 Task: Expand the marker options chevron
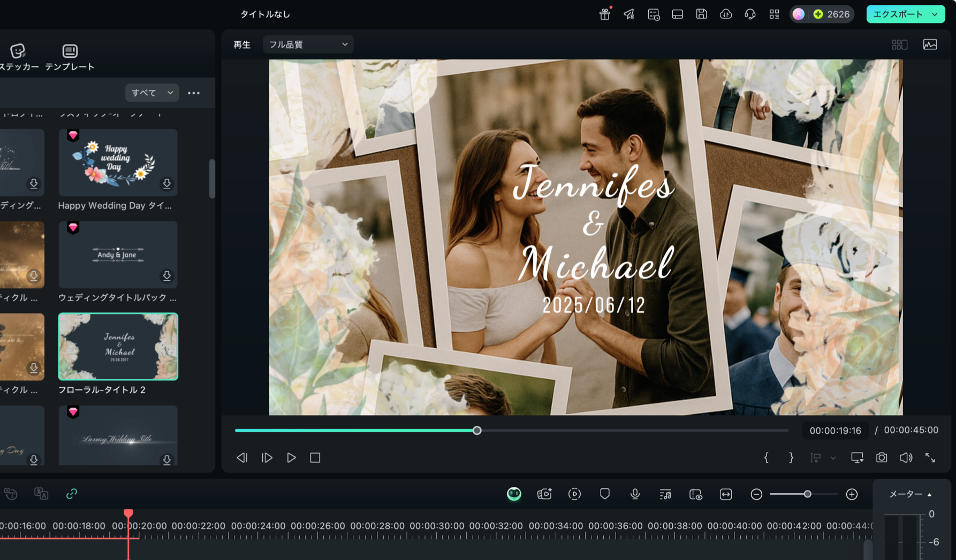(x=833, y=458)
